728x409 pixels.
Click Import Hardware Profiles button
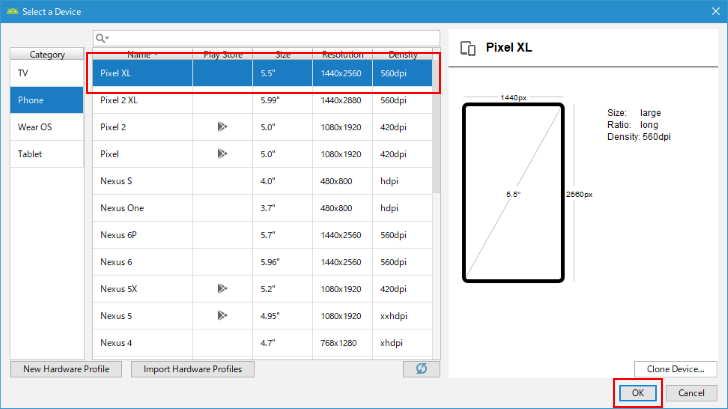(193, 369)
